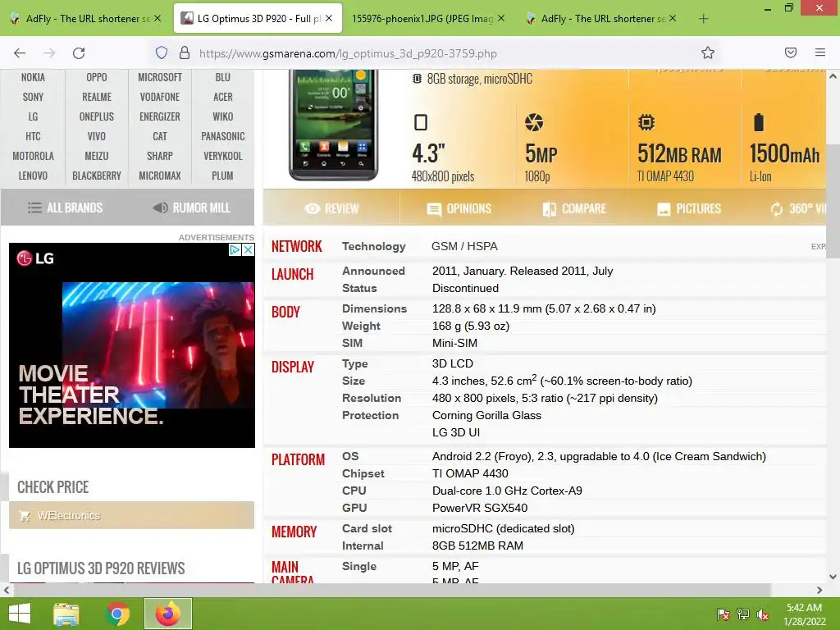Screen dimensions: 840x630
Task: Click the horizontal scrollbar right arrow
Action: tap(819, 591)
